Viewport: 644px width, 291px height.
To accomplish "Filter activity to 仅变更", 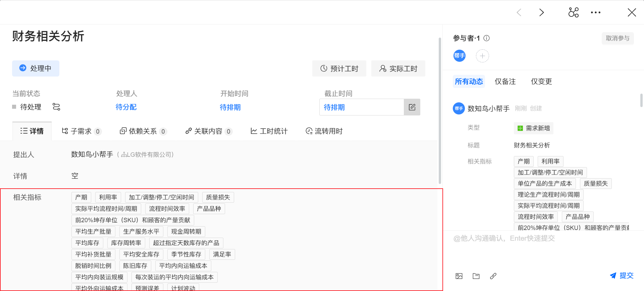I will tap(541, 82).
